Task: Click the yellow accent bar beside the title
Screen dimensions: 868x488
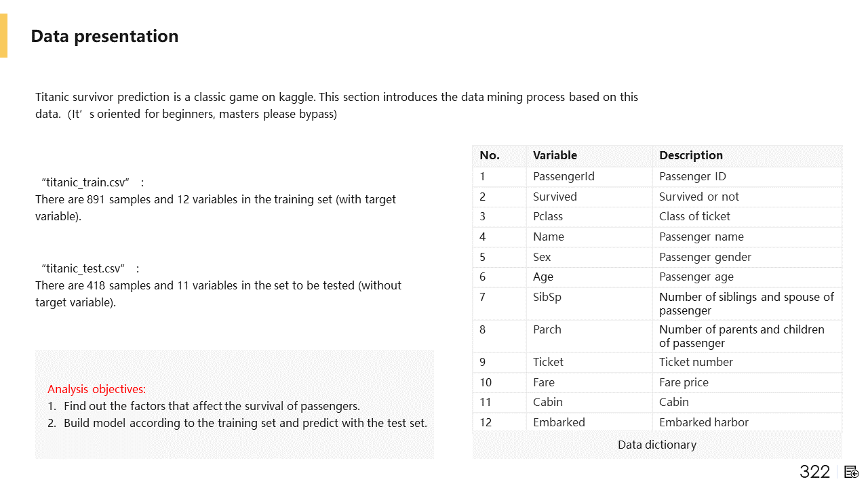Action: coord(3,35)
